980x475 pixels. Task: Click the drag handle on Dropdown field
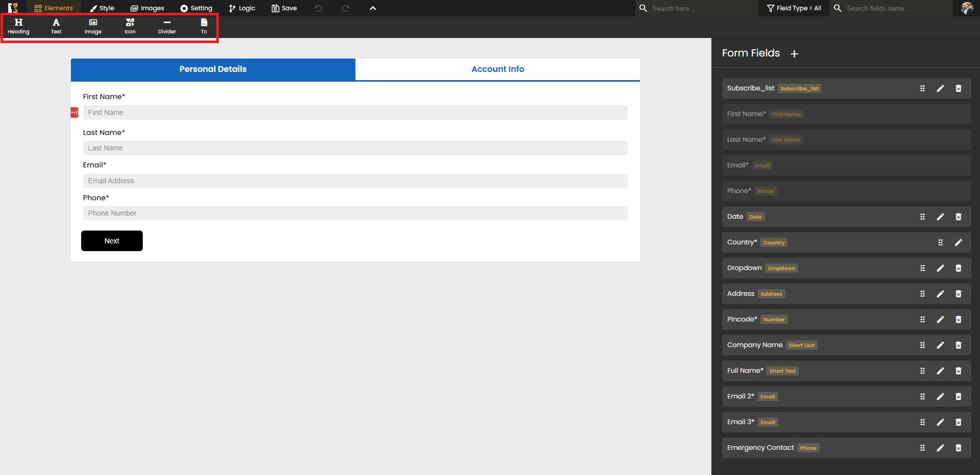point(922,268)
